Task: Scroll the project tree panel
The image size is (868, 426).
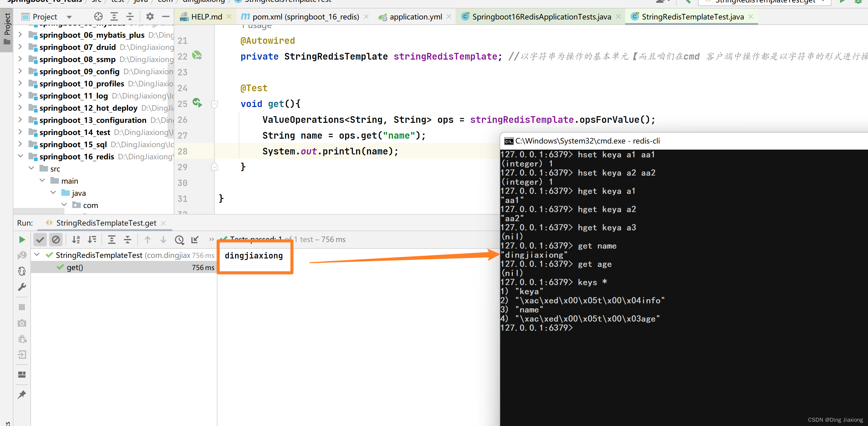Action: (173, 111)
